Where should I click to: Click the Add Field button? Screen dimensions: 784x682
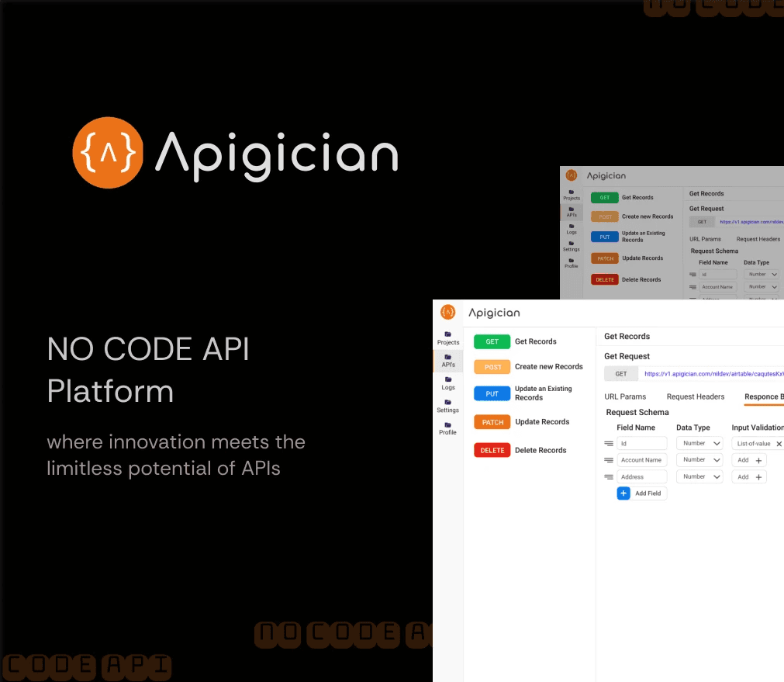coord(642,493)
